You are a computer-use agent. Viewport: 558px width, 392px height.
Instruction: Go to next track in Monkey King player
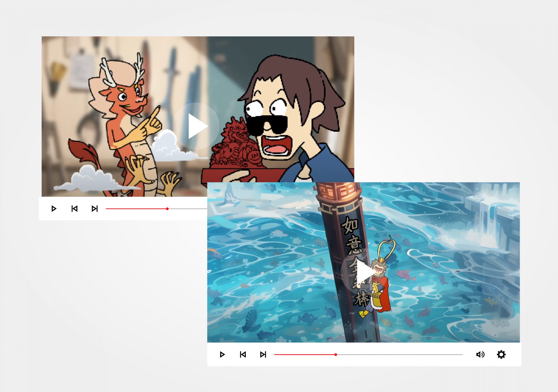click(263, 355)
